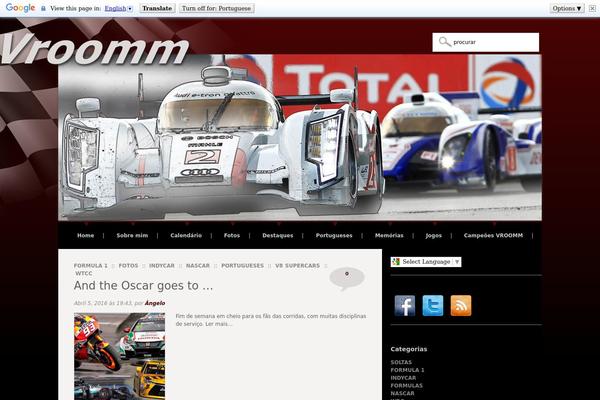Screen dimensions: 600x400
Task: Click the FORMULA 1 post tag
Action: pos(91,266)
